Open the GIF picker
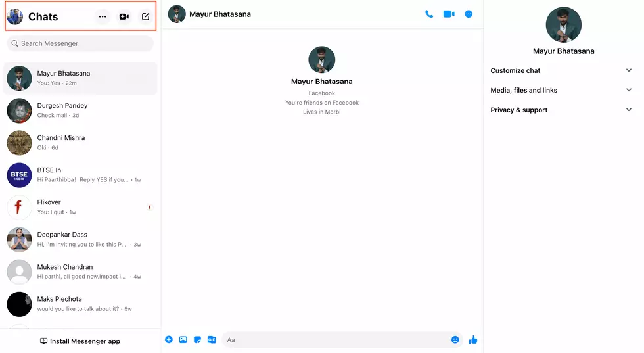644x353 pixels. click(x=212, y=340)
